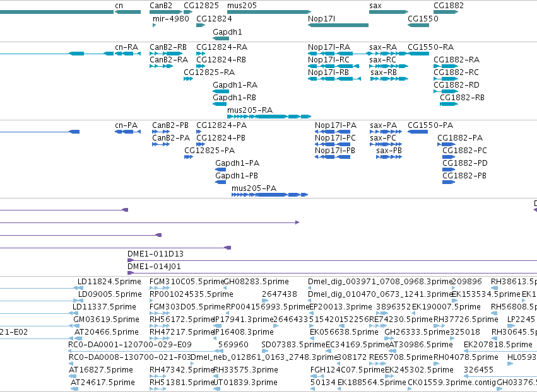537x392 pixels.
Task: Click the sax gene label
Action: [x=375, y=6]
